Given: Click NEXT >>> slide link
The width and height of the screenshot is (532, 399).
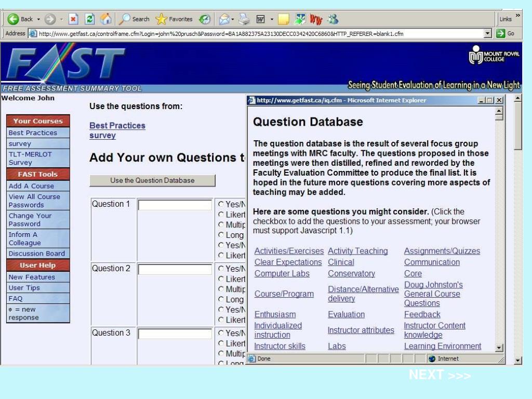Looking at the screenshot, I should coord(440,375).
